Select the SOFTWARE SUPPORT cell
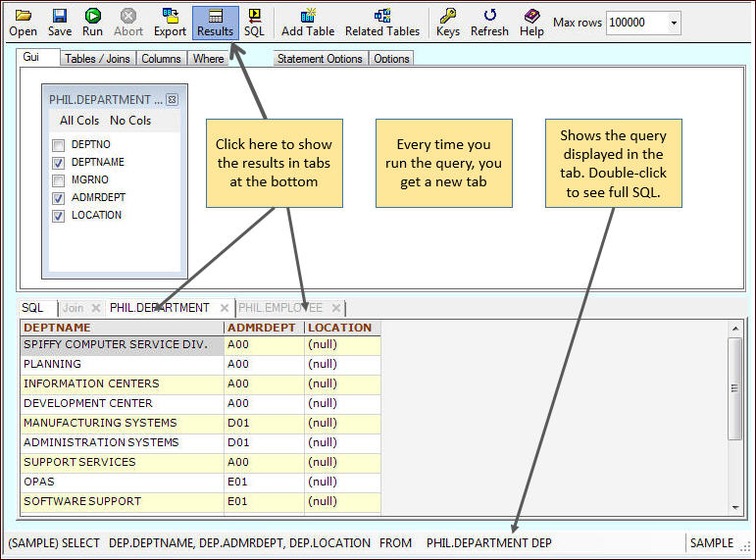 123,501
